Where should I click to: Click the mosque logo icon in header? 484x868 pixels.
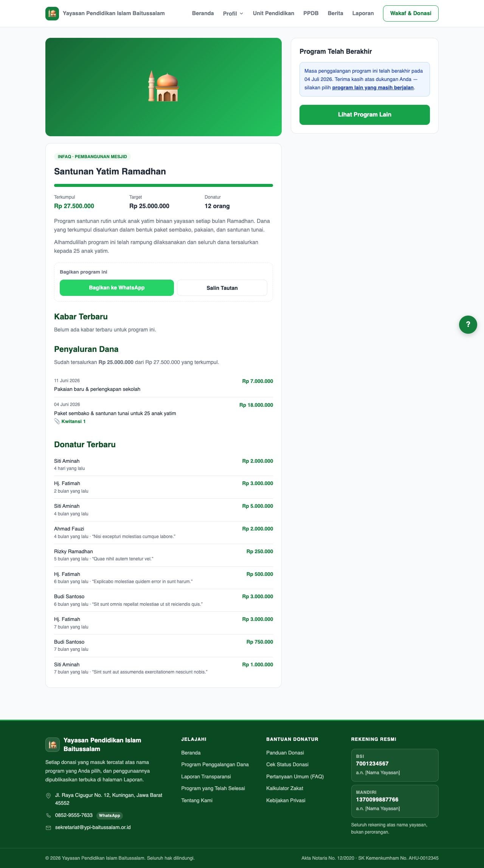click(52, 14)
